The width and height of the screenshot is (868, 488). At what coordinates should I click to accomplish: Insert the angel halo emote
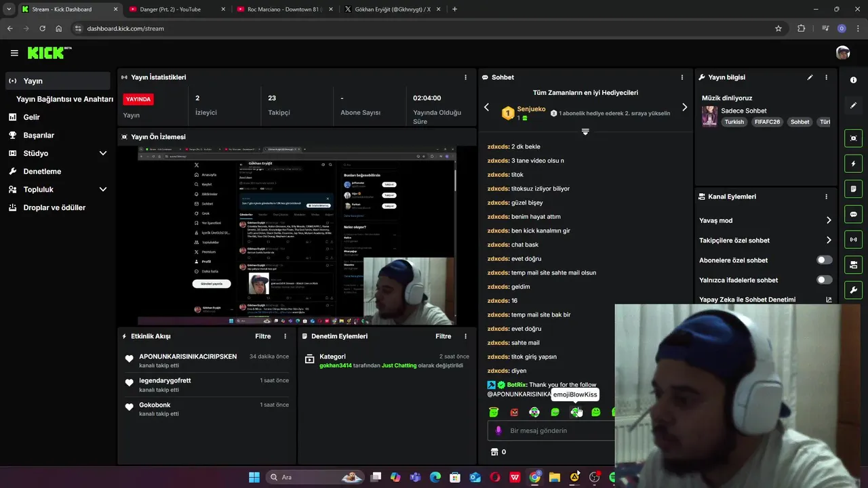[494, 412]
